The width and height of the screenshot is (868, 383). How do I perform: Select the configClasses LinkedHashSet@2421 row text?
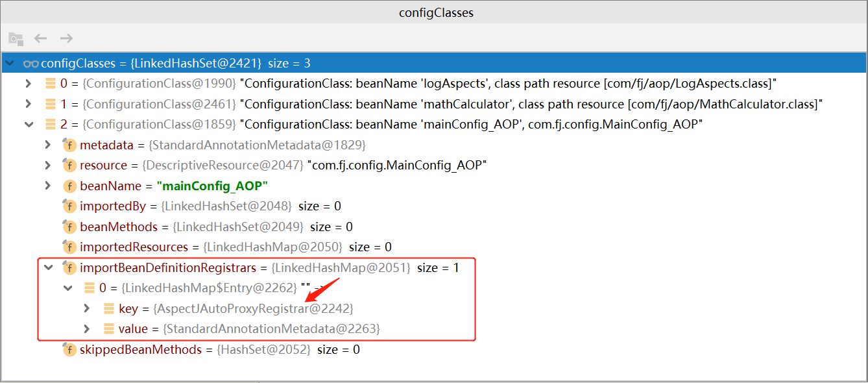coord(176,63)
